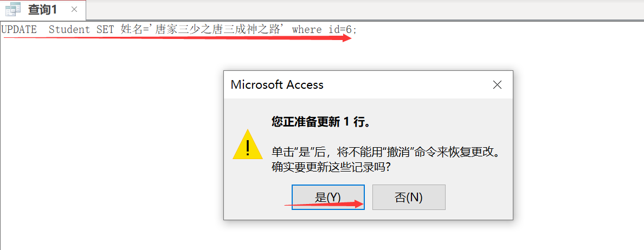Place cursor on Student table name
Viewport: 644px width, 250px height.
tap(69, 30)
